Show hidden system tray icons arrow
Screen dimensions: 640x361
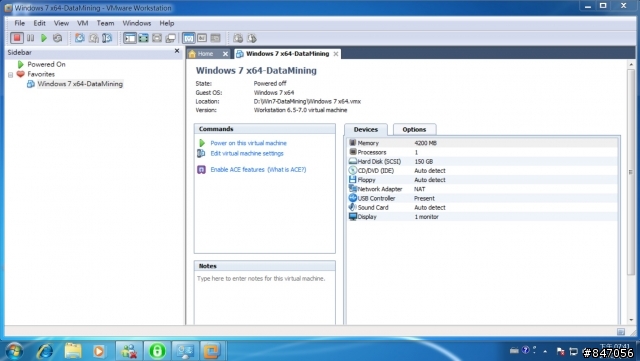click(x=545, y=351)
